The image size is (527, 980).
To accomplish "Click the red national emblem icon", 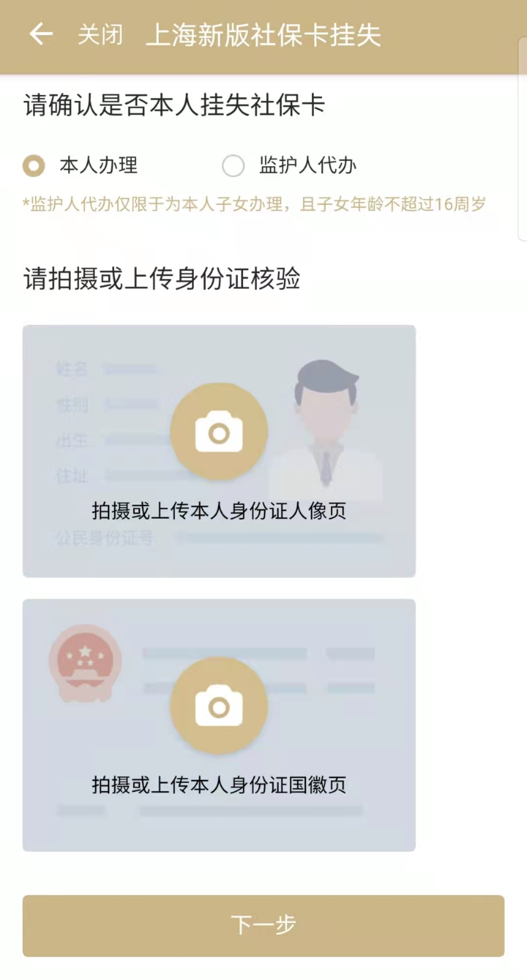I will (x=85, y=663).
